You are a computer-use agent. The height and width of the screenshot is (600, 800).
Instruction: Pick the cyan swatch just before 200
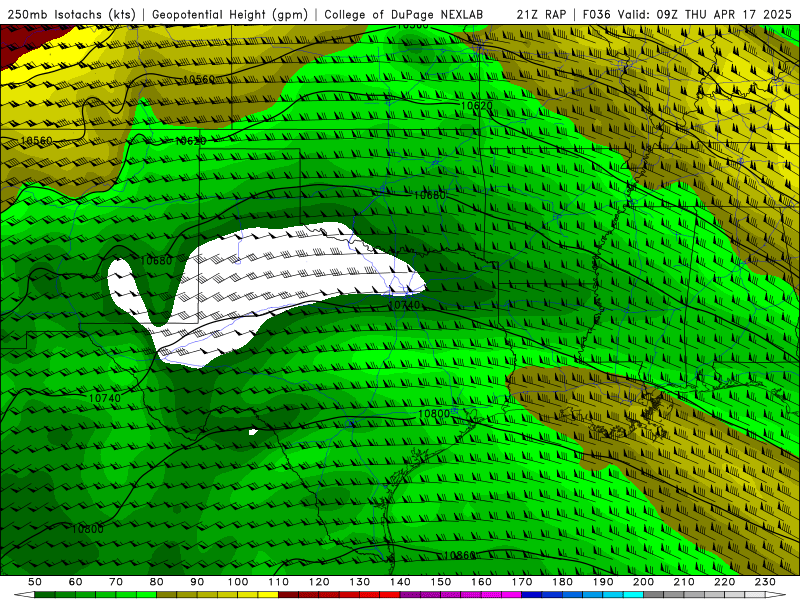(633, 594)
